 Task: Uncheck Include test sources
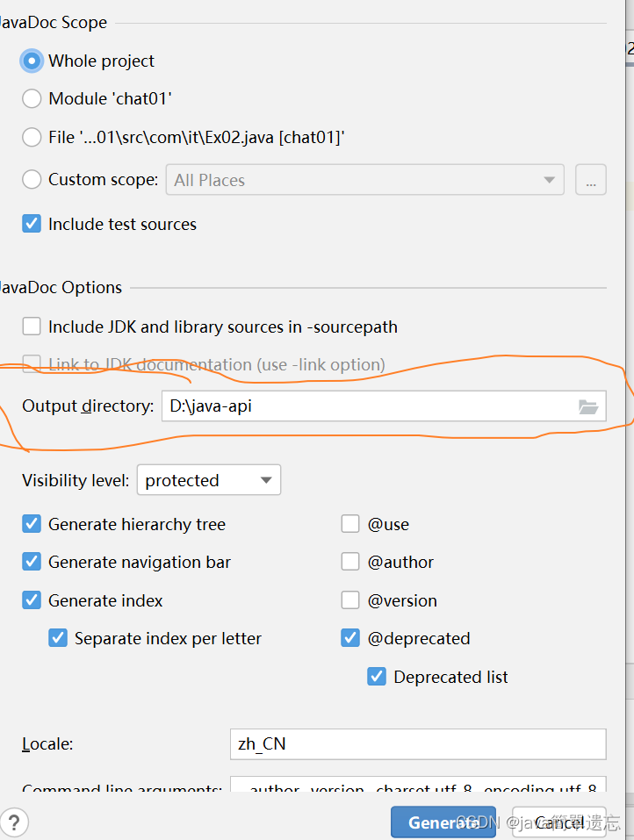pos(32,224)
